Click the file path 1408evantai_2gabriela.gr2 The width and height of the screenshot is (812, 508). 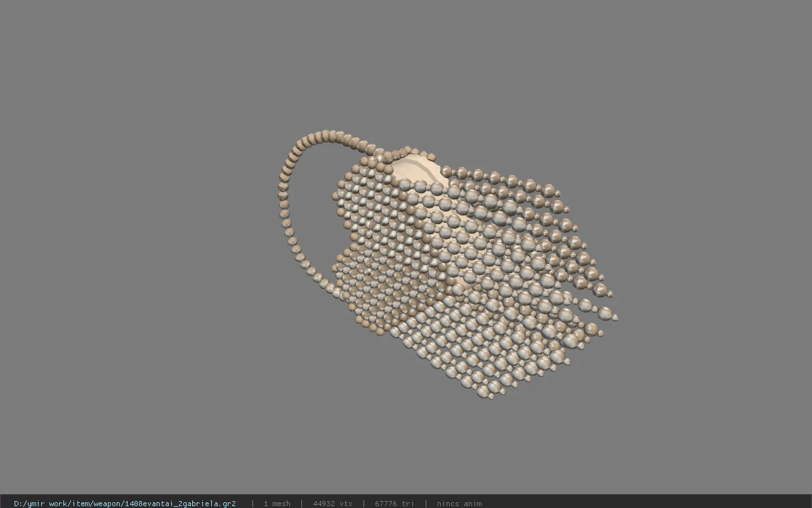pyautogui.click(x=125, y=504)
